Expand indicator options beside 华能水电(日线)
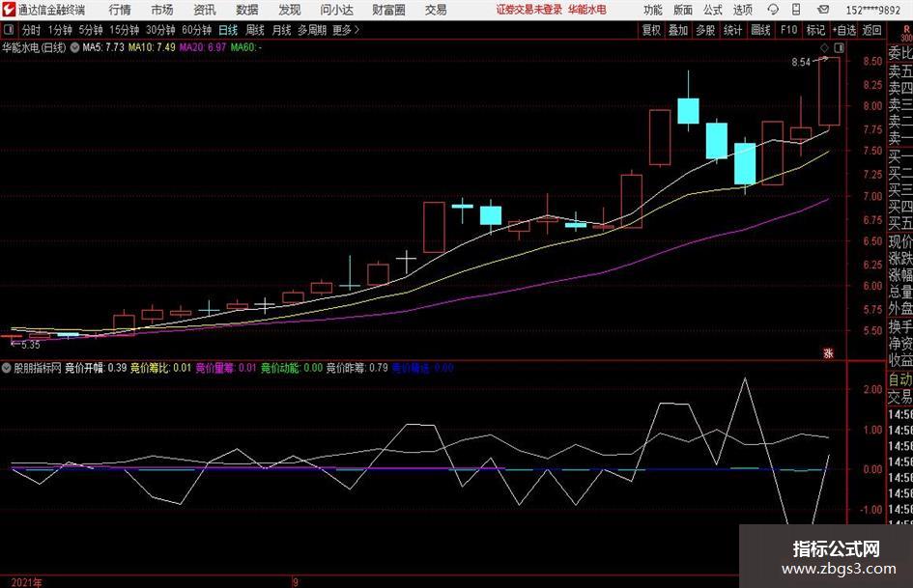 coord(74,47)
